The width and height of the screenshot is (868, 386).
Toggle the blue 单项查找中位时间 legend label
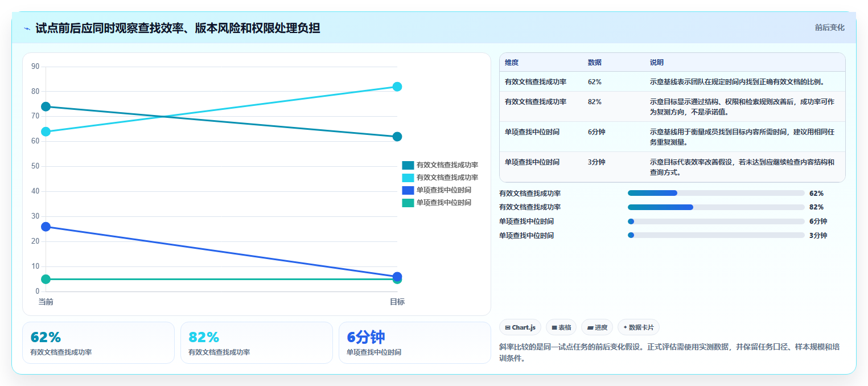(444, 190)
